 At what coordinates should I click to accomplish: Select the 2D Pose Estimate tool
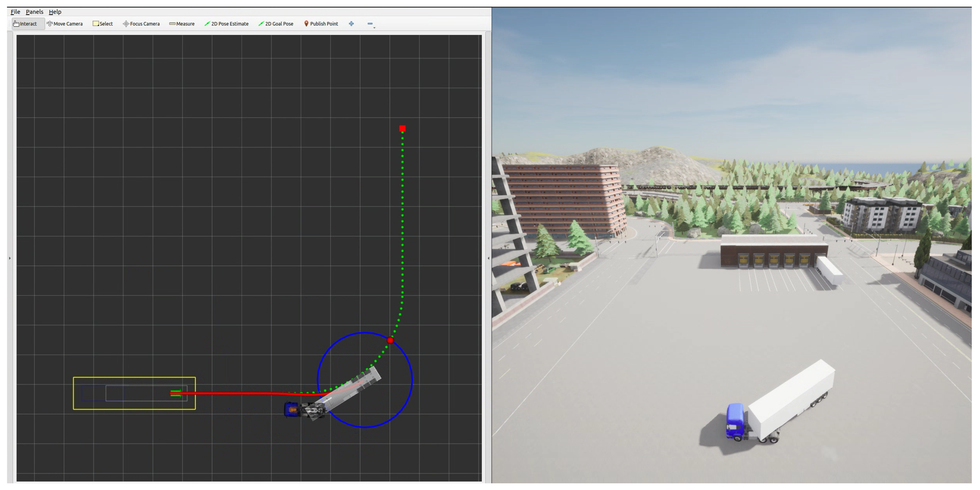tap(226, 24)
